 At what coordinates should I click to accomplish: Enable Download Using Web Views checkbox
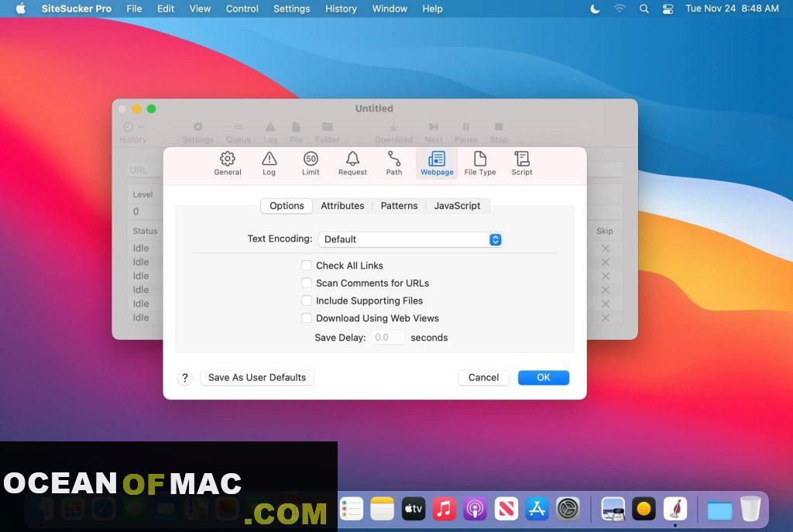(x=307, y=318)
